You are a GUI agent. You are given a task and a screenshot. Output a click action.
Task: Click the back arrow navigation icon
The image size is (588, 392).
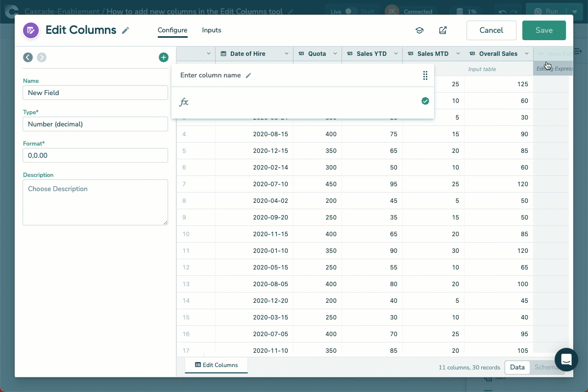point(28,57)
